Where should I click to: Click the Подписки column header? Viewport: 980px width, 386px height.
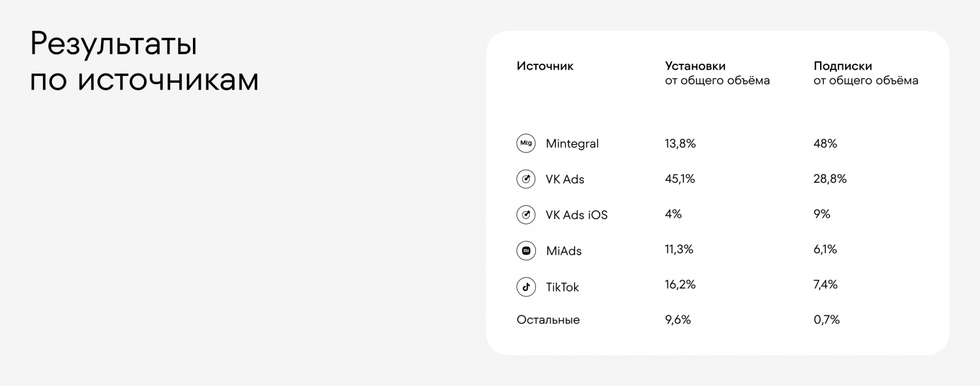click(842, 66)
